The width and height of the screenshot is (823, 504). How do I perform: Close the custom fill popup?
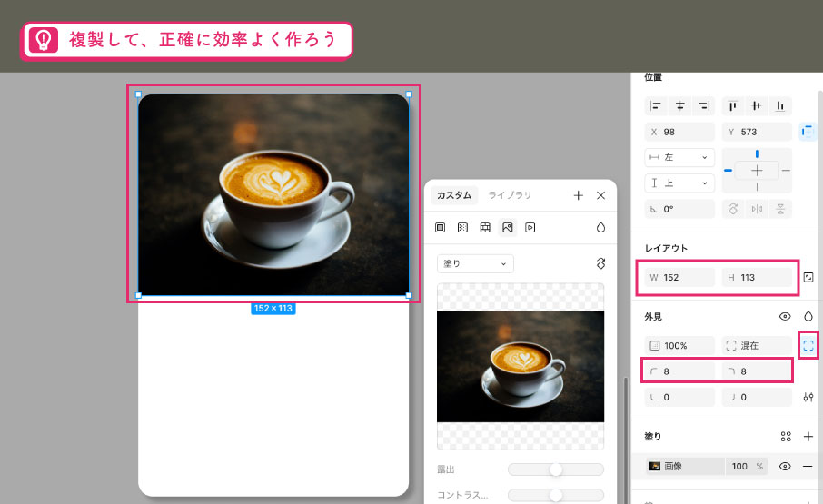(x=601, y=195)
